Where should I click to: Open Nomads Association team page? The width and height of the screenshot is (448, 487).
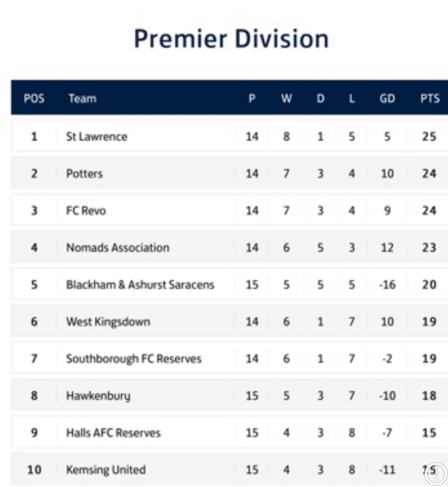[x=118, y=248]
